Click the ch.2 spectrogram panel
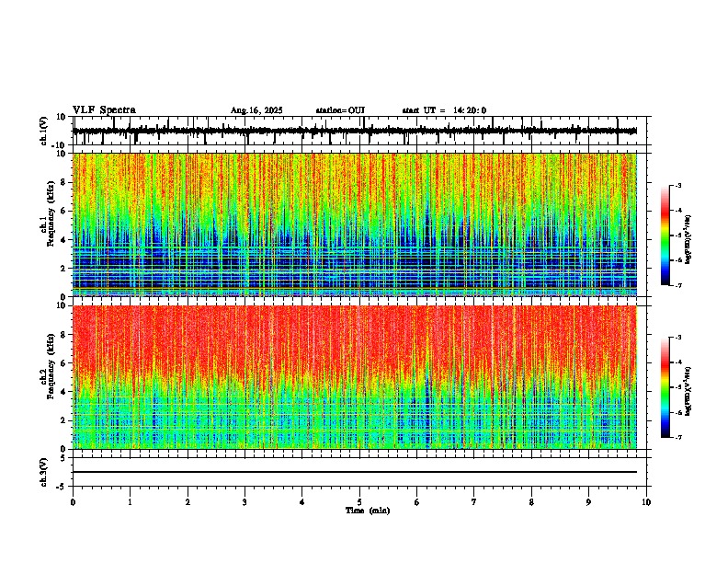The height and width of the screenshot is (563, 728). [x=355, y=377]
